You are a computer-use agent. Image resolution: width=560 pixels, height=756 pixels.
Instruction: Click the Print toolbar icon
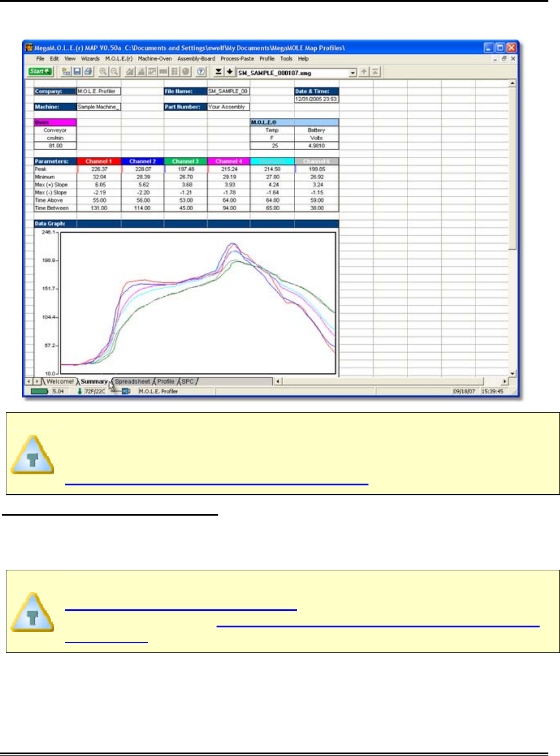click(88, 72)
